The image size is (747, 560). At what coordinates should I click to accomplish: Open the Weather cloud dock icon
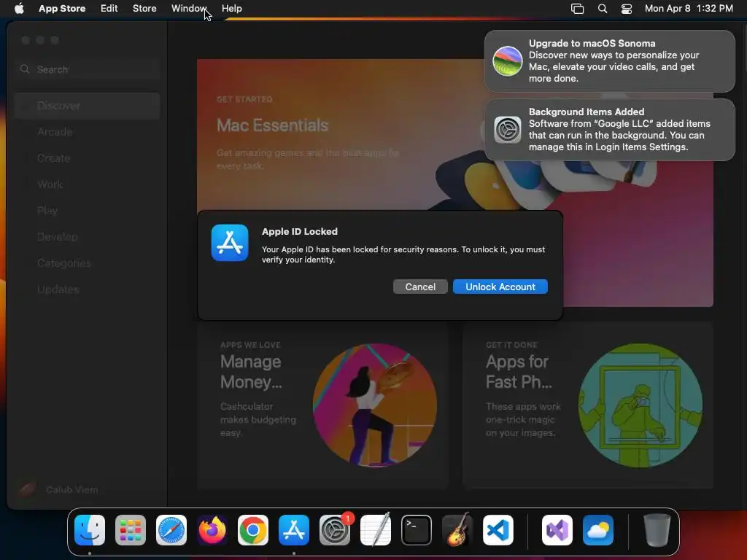pos(598,530)
